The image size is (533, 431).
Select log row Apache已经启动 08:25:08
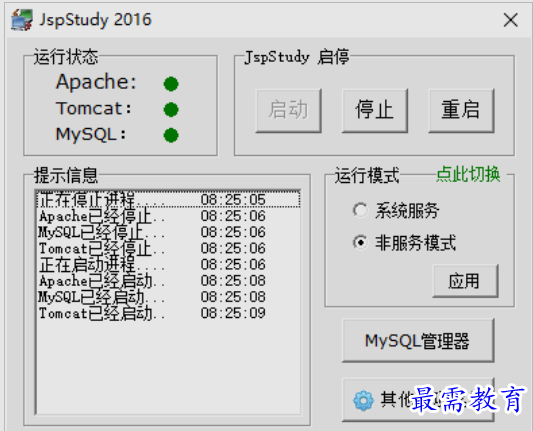tap(168, 281)
